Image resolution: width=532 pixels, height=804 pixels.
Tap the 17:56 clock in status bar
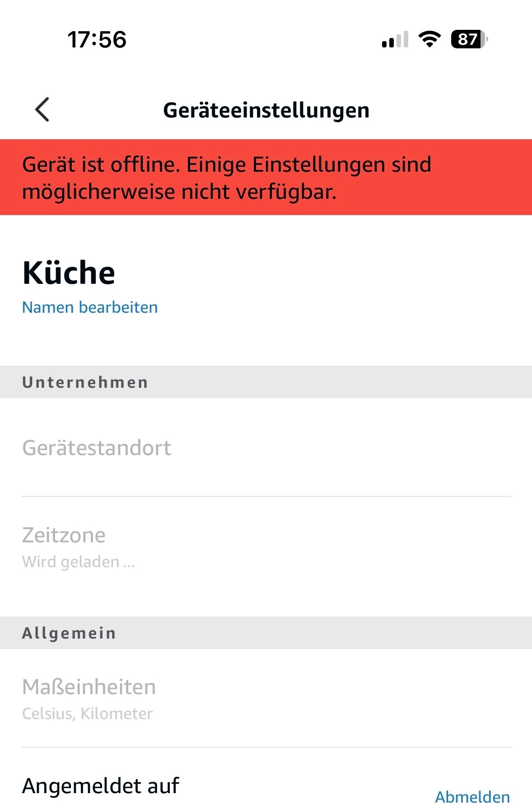point(97,39)
